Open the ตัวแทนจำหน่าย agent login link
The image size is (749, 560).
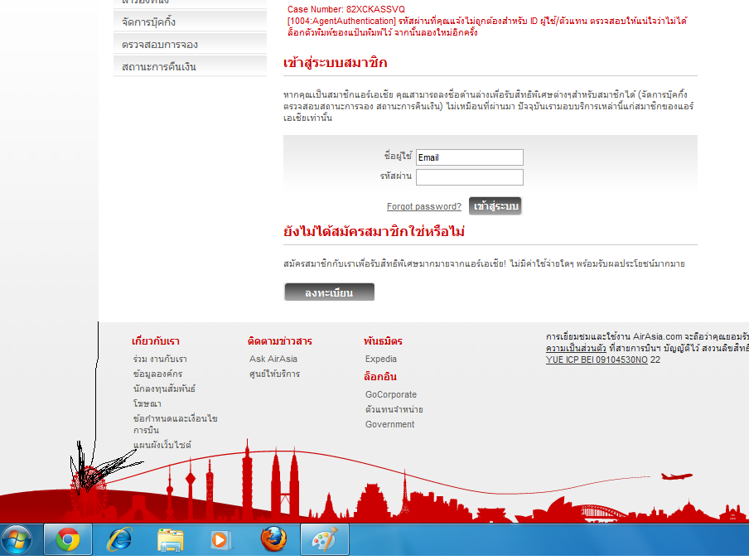[394, 409]
